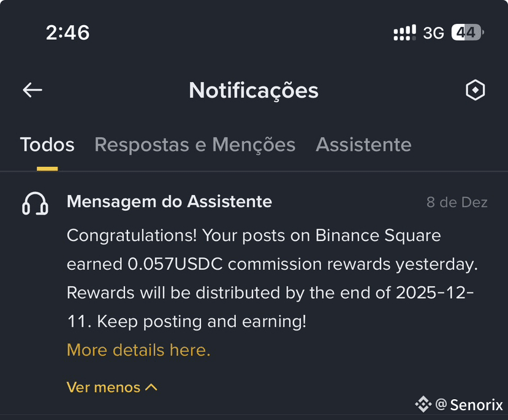Tap the 8 de Dez date label
This screenshot has height=420, width=508.
[x=457, y=202]
